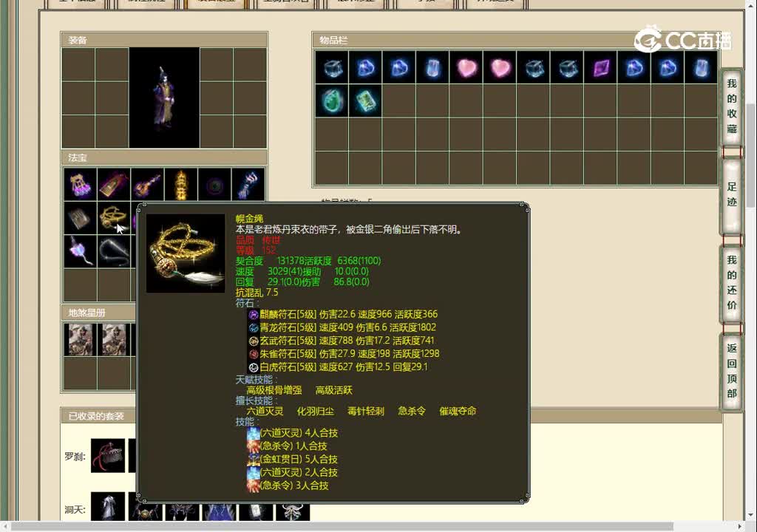Image resolution: width=757 pixels, height=532 pixels.
Task: Click the green jade pendant in inventory
Action: 332,101
